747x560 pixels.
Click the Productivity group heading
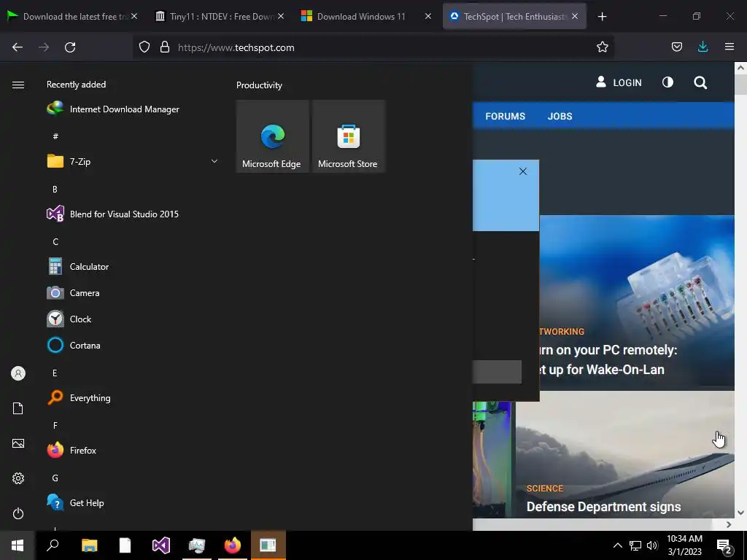[259, 85]
